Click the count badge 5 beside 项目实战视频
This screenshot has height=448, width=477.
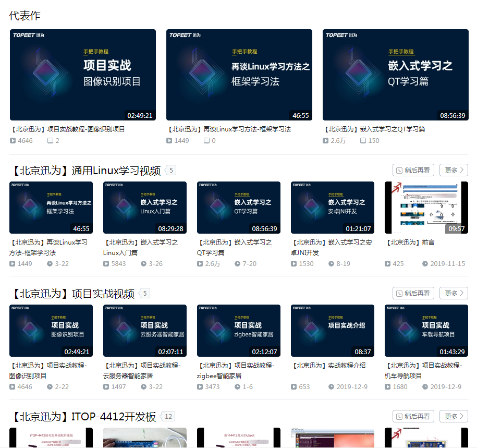pyautogui.click(x=145, y=294)
